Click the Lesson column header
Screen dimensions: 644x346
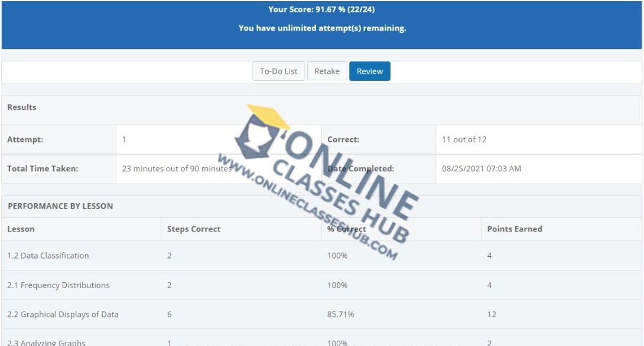pos(21,229)
